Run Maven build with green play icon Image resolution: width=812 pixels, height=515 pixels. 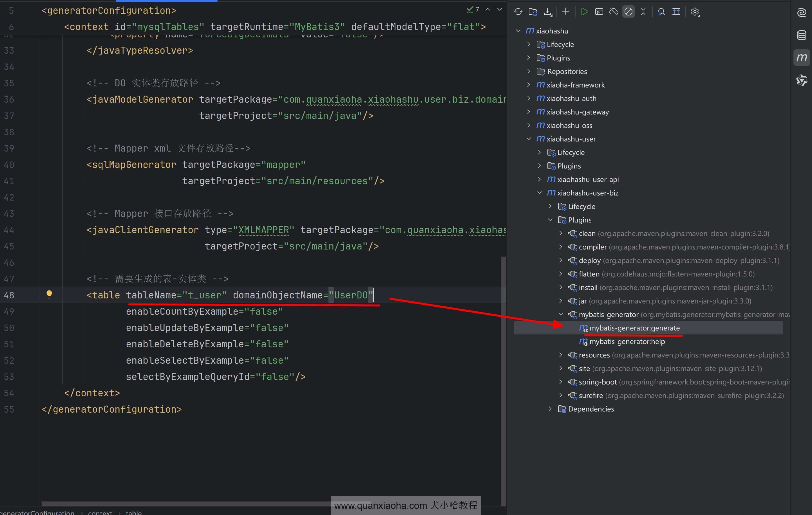584,12
